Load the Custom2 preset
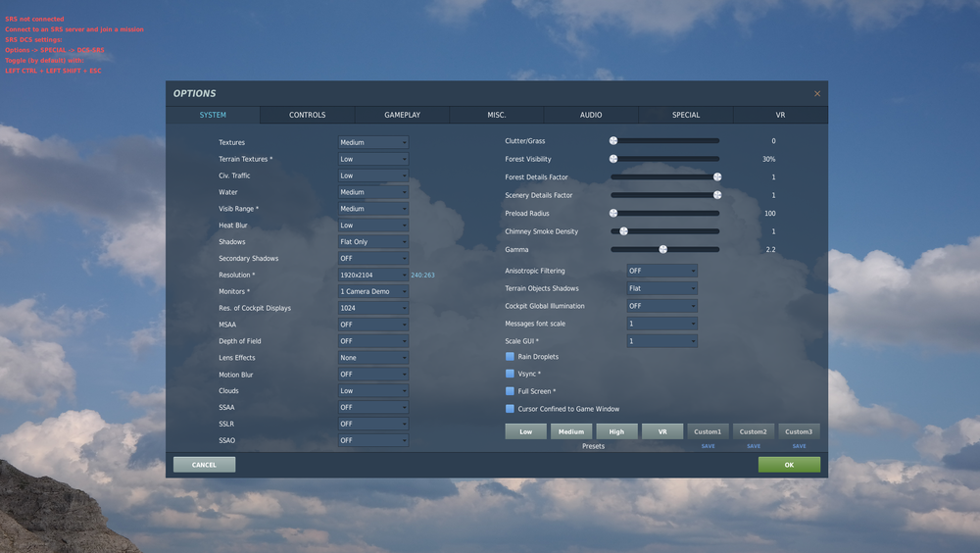 [753, 431]
